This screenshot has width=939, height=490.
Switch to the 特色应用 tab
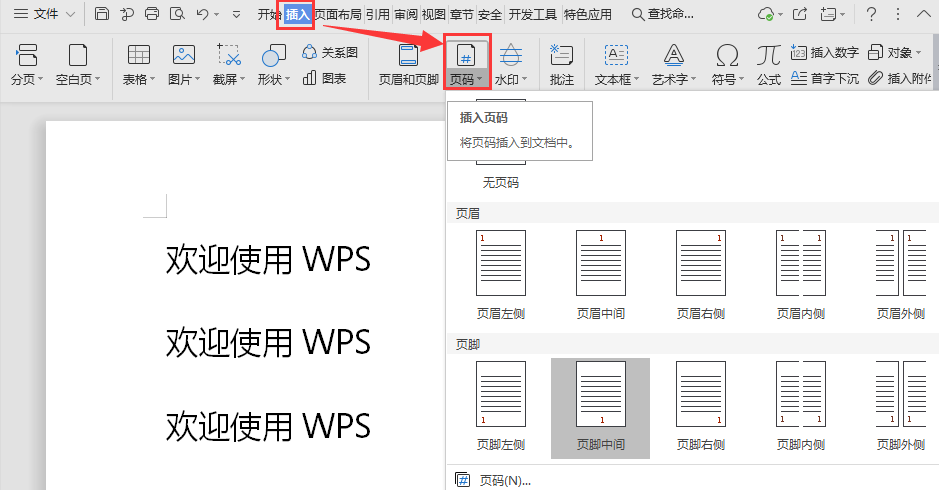588,14
